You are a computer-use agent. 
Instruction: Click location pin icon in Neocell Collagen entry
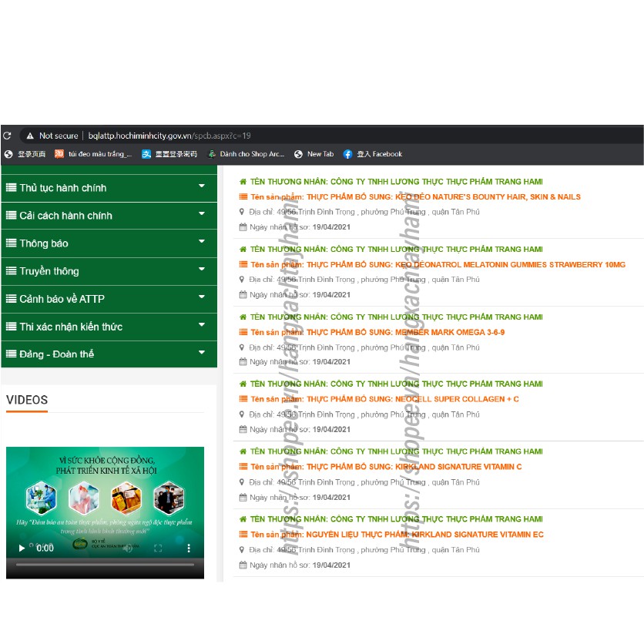coord(242,414)
